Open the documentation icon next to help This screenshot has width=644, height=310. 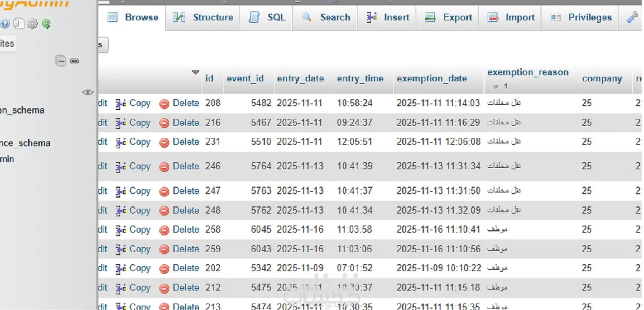point(19,24)
